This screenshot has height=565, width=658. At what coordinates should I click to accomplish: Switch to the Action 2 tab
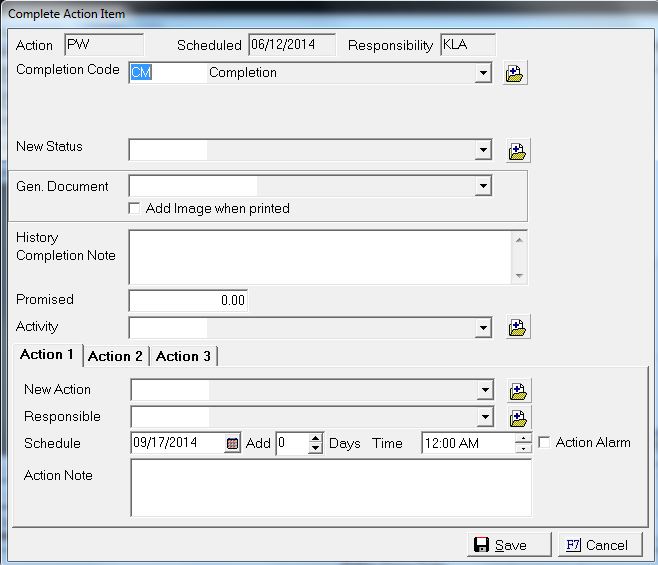click(x=115, y=356)
